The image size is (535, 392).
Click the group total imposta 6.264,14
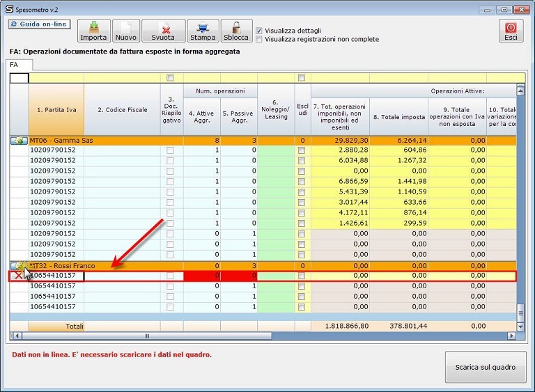399,141
